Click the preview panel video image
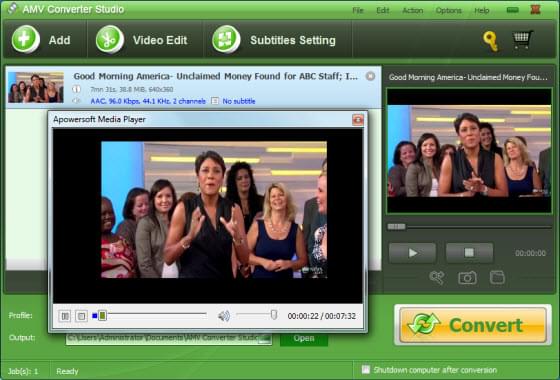The width and height of the screenshot is (560, 380). pyautogui.click(x=469, y=151)
